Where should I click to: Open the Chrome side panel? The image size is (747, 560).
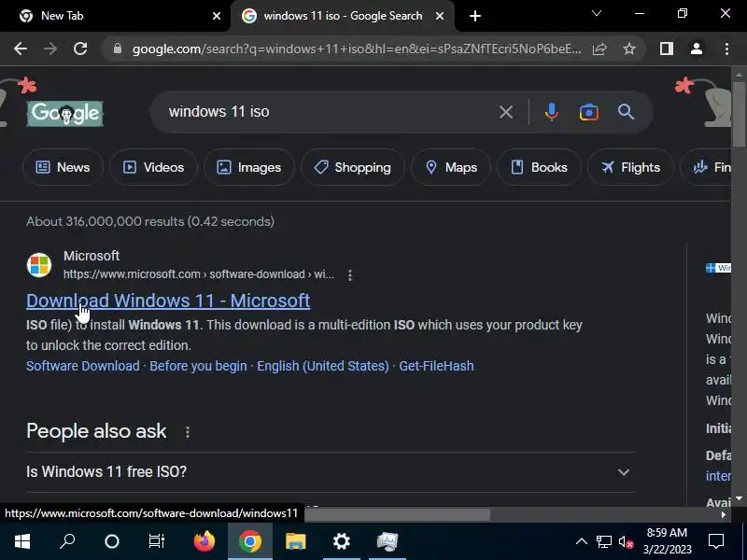pos(667,49)
